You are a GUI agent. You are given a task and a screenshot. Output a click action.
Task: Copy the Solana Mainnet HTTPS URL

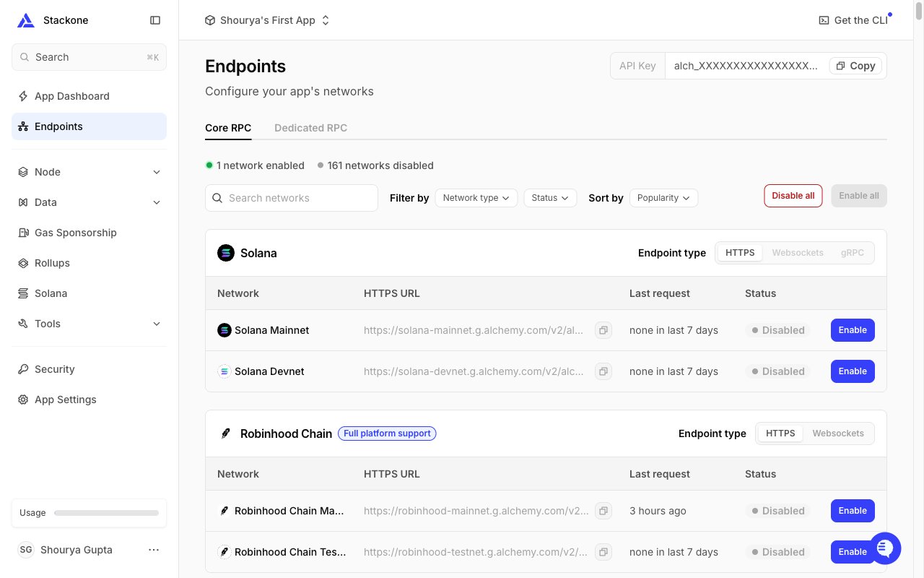[603, 330]
